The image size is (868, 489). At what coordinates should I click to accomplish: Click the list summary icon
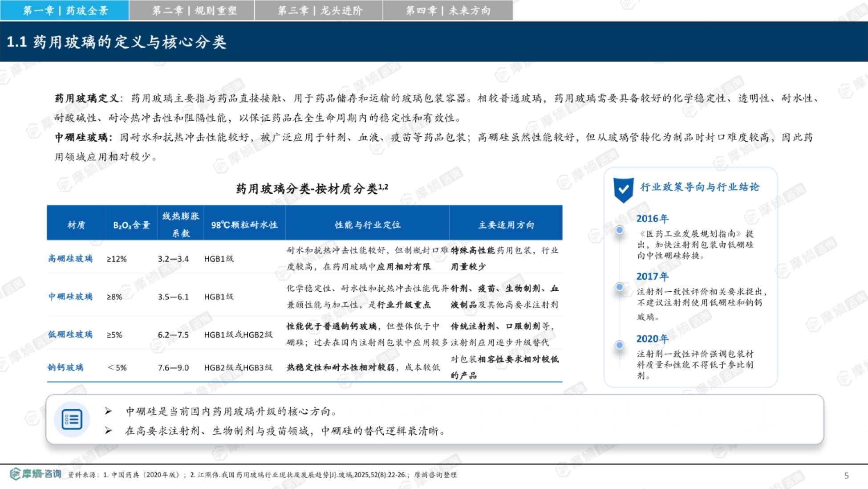point(72,419)
